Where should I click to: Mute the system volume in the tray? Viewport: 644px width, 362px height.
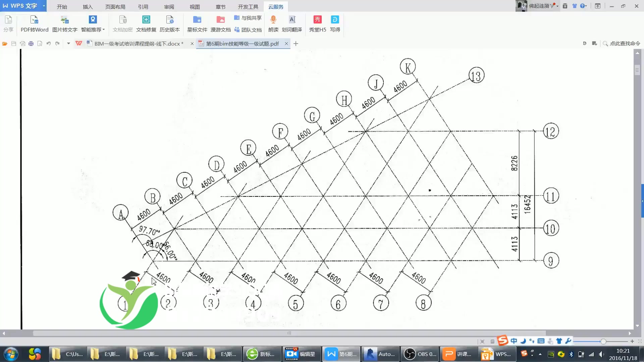coord(601,354)
